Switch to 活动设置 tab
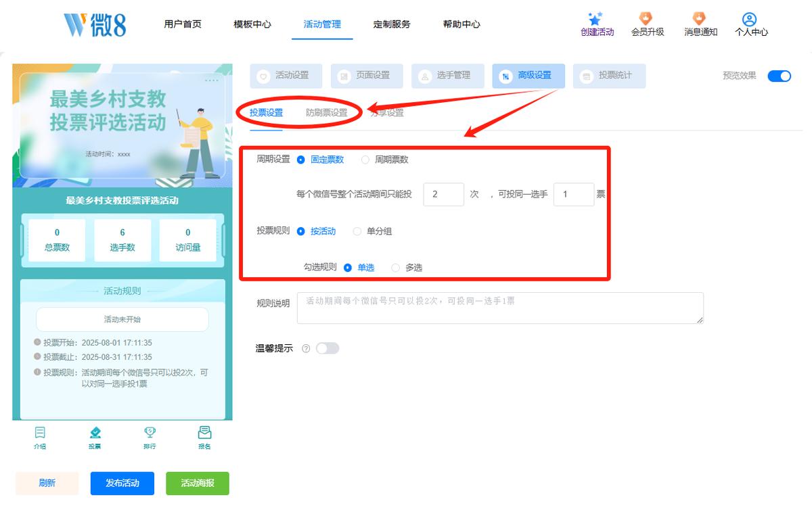 [286, 76]
